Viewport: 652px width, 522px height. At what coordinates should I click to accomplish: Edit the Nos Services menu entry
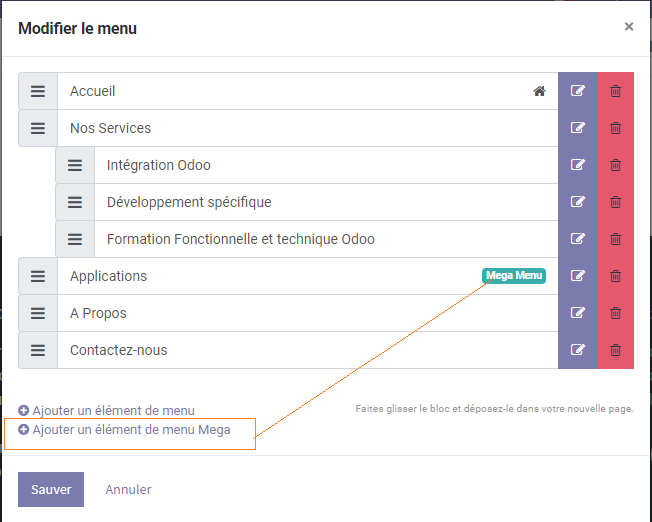pyautogui.click(x=577, y=128)
